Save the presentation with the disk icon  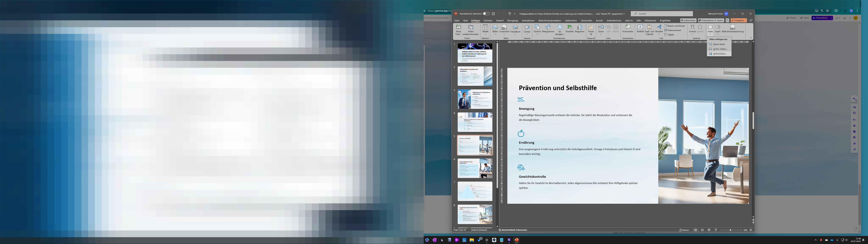coord(493,14)
